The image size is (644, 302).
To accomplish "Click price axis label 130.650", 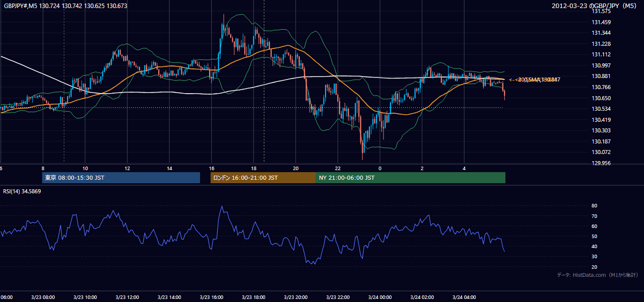I will point(601,98).
